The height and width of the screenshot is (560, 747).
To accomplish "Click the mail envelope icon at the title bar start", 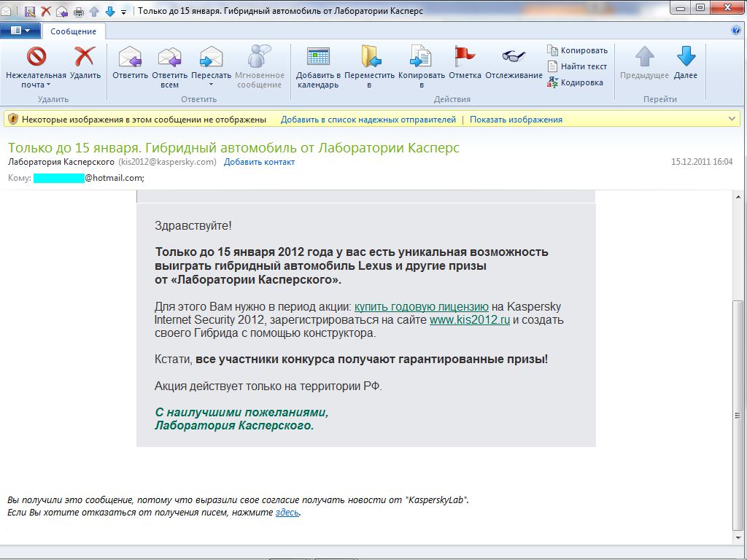I will (6, 11).
